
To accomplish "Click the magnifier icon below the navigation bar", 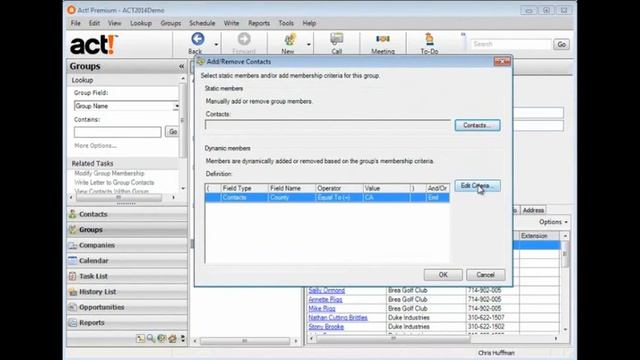I will [x=151, y=338].
